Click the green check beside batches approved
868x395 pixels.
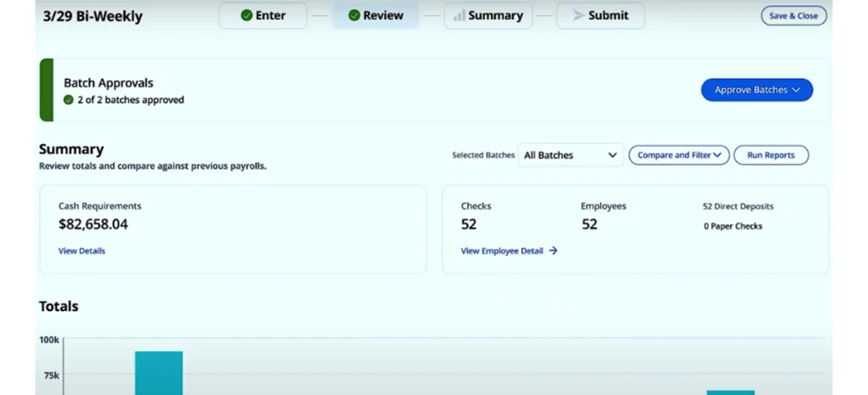[x=69, y=100]
